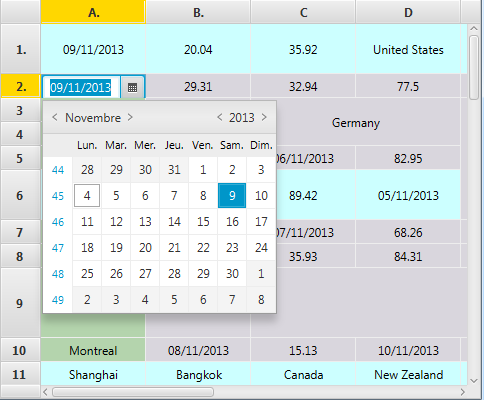This screenshot has height=400, width=484.
Task: Choose November 13 in the calendar
Action: click(x=145, y=222)
